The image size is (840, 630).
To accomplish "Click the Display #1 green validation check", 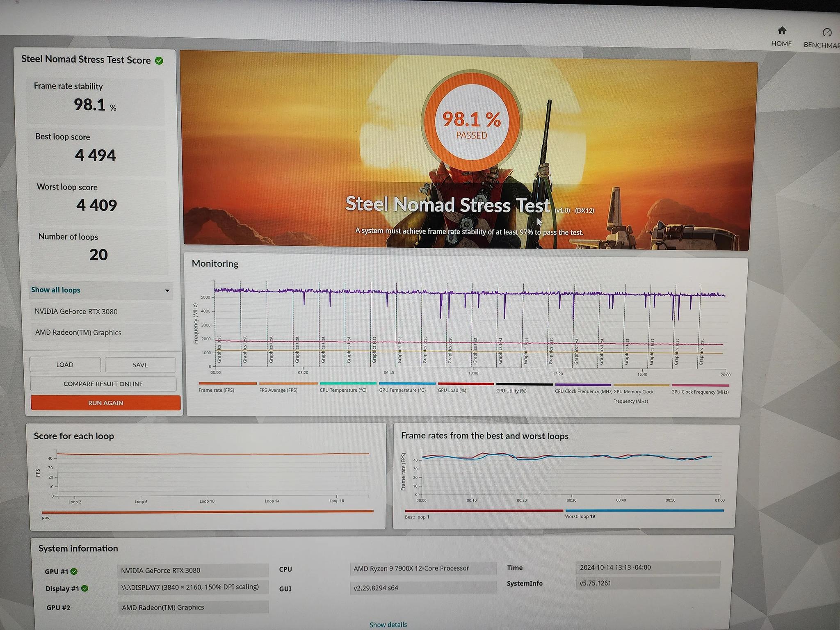I will (85, 588).
